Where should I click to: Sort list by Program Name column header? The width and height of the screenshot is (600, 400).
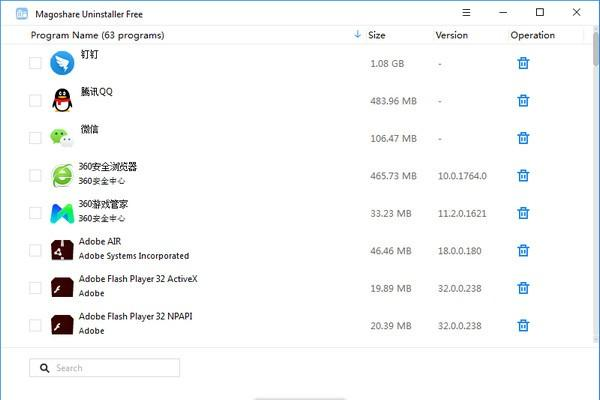(x=98, y=35)
